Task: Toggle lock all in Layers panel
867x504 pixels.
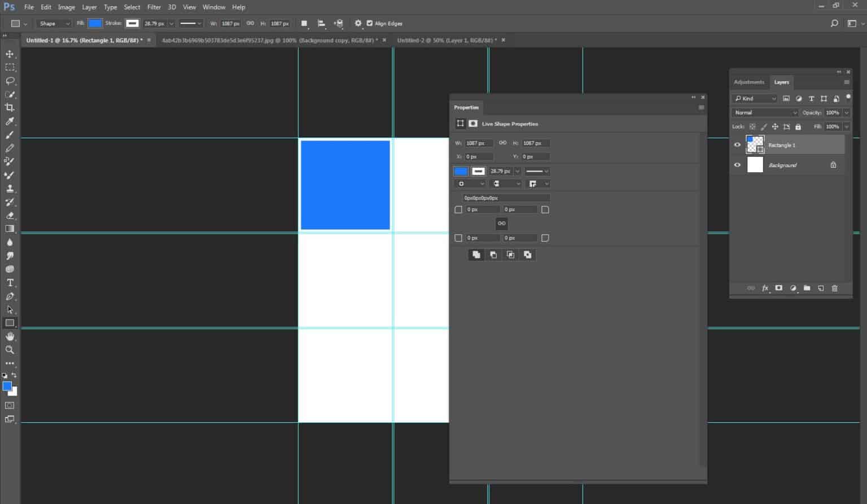Action: 798,126
